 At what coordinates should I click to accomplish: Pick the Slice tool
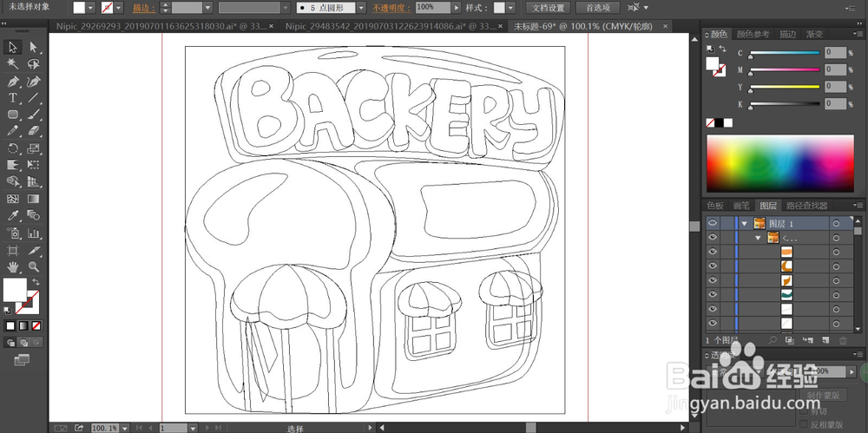click(x=33, y=250)
